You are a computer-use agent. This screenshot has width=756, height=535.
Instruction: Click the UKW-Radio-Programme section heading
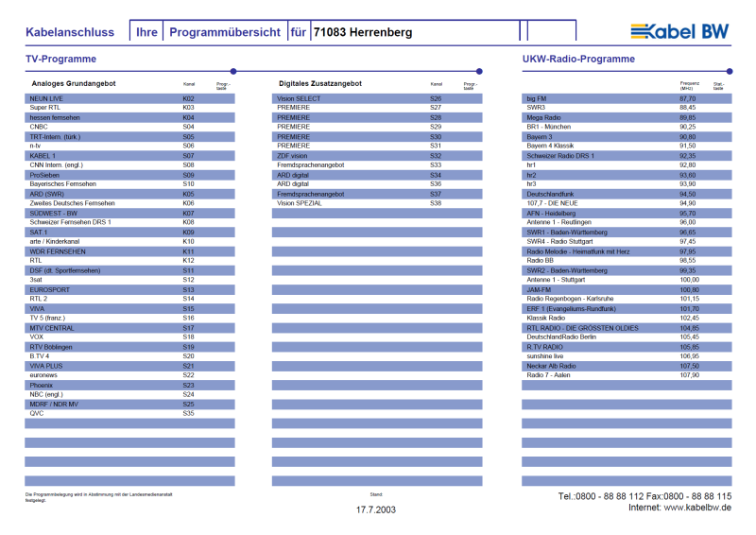coord(578,59)
